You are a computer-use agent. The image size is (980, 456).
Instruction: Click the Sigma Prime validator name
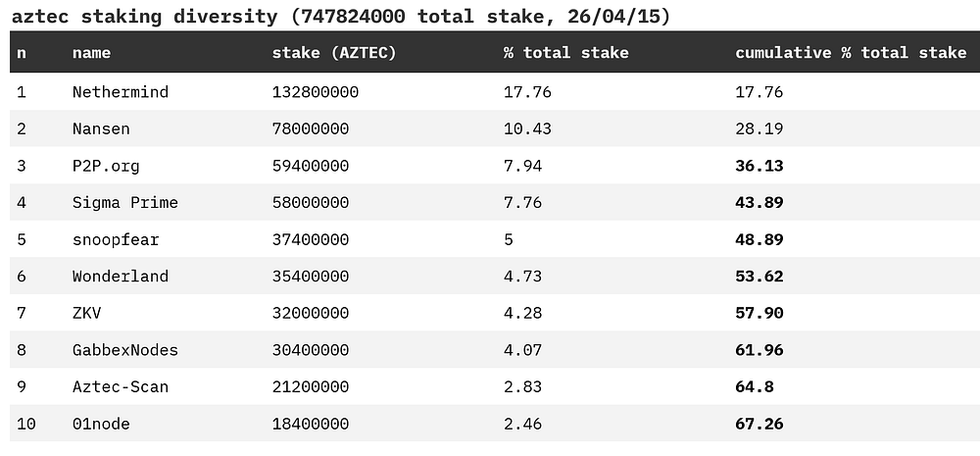coord(124,203)
